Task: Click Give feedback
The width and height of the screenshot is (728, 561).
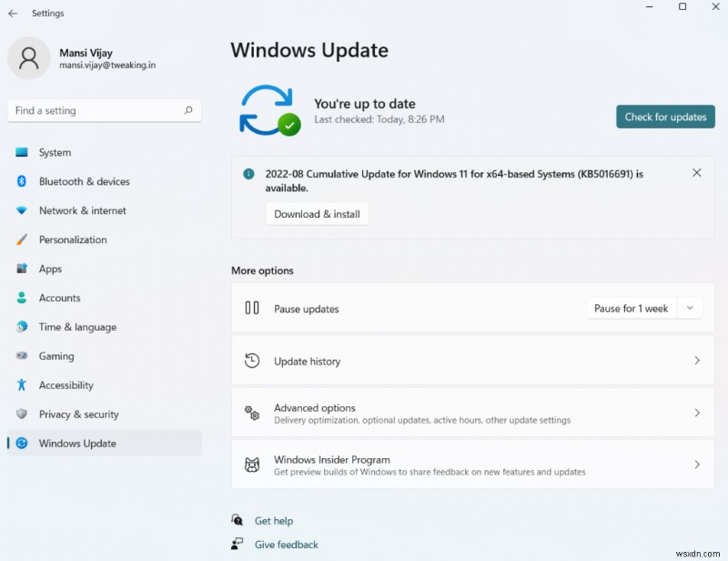Action: click(x=286, y=544)
